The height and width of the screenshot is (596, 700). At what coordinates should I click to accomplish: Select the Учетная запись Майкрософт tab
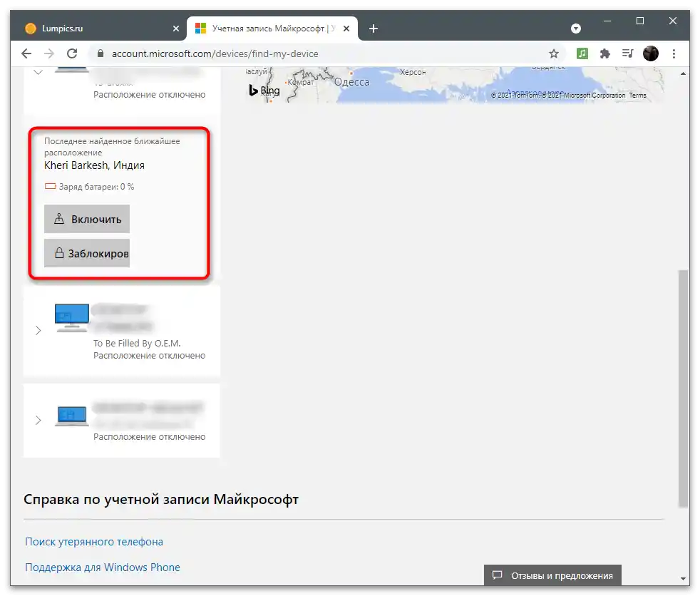click(272, 29)
